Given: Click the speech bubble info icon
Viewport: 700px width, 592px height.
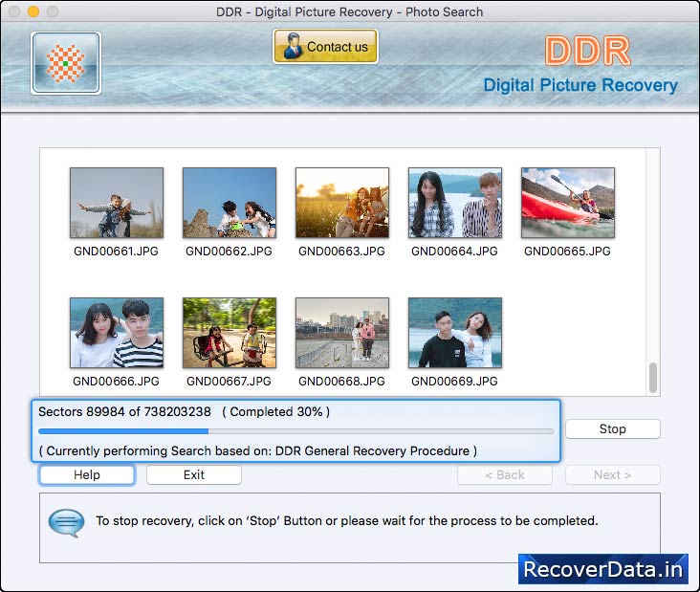Looking at the screenshot, I should (66, 523).
